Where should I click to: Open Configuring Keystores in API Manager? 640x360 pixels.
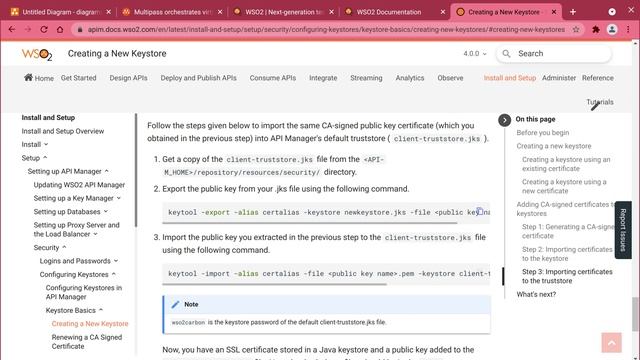pyautogui.click(x=84, y=292)
